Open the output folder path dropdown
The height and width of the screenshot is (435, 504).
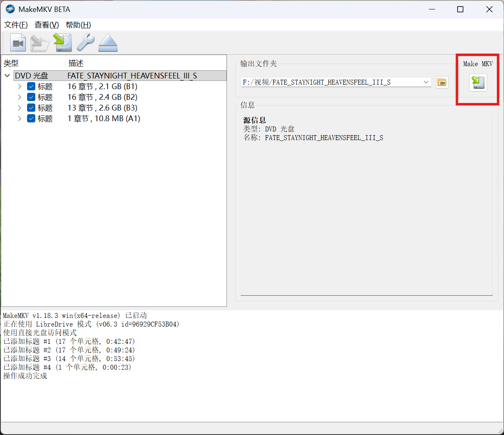(x=426, y=82)
